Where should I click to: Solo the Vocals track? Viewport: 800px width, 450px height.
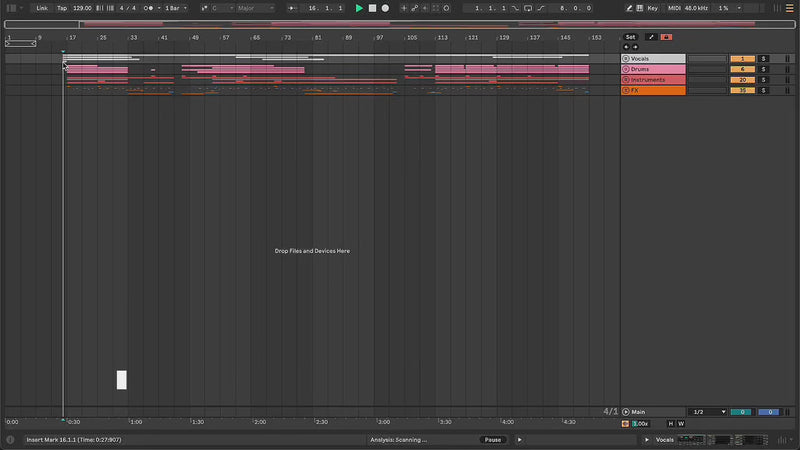762,59
